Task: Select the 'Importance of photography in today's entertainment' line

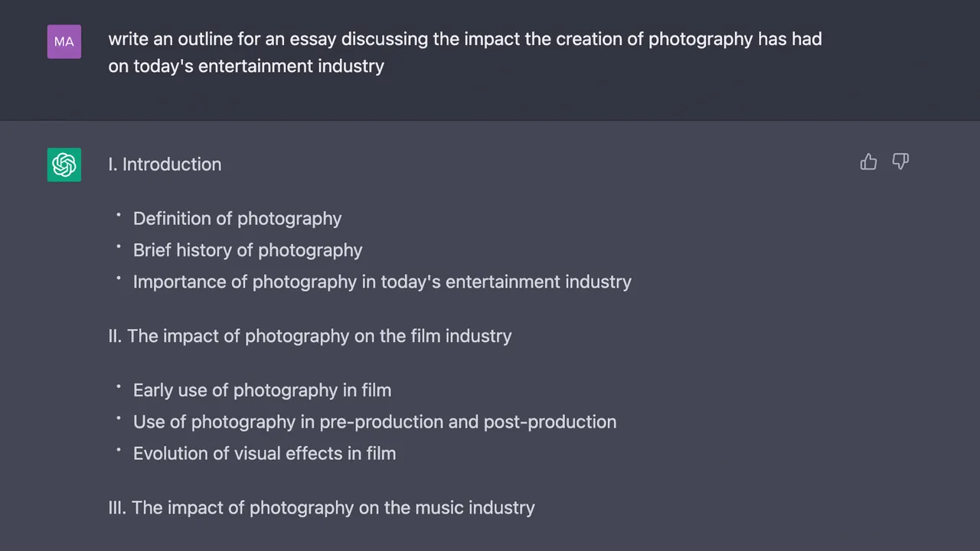Action: 382,282
